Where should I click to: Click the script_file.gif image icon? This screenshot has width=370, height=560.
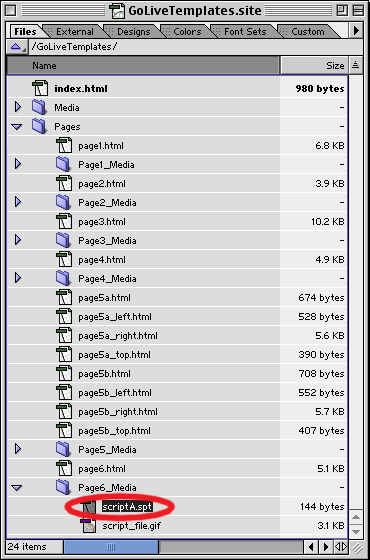tap(88, 526)
